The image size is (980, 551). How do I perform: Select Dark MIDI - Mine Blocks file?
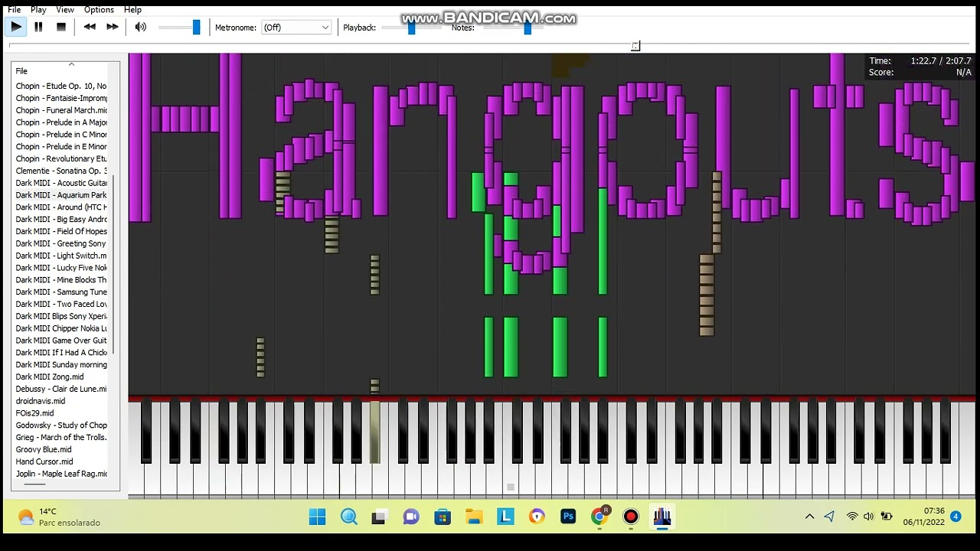(x=61, y=280)
